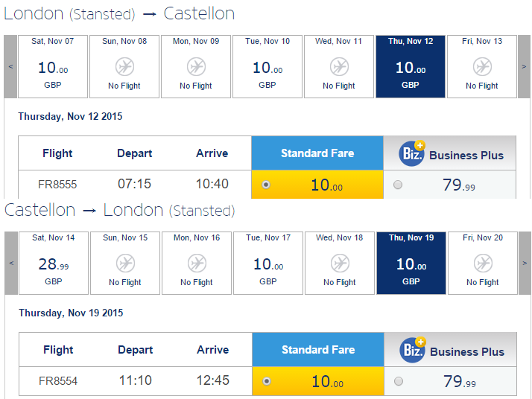Click the No Flight plane icon for Sun, Nov 15
This screenshot has width=532, height=399.
pyautogui.click(x=125, y=264)
